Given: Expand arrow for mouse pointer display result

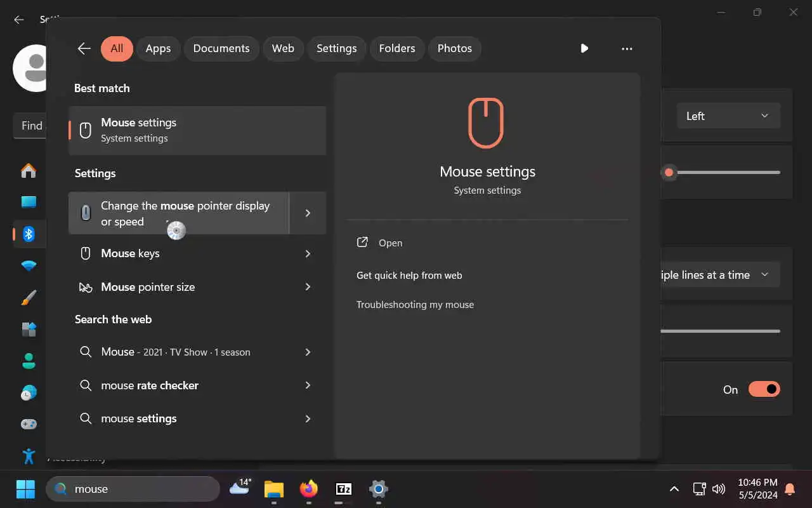Looking at the screenshot, I should 308,213.
